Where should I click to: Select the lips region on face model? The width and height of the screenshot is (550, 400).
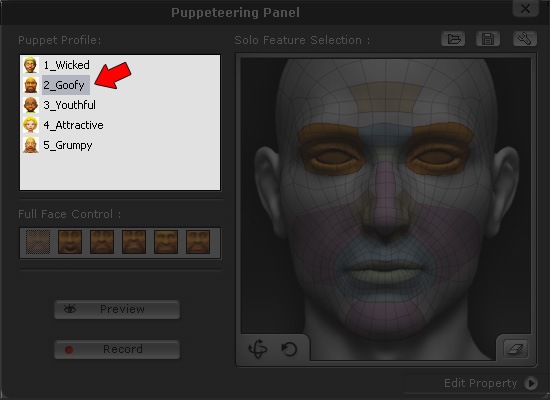[x=385, y=272]
